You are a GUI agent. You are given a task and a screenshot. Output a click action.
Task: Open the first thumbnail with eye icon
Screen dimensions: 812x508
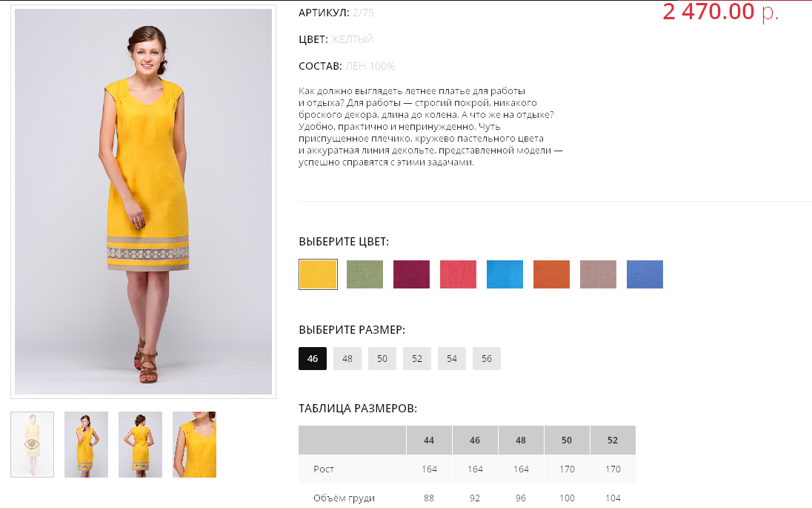(32, 444)
